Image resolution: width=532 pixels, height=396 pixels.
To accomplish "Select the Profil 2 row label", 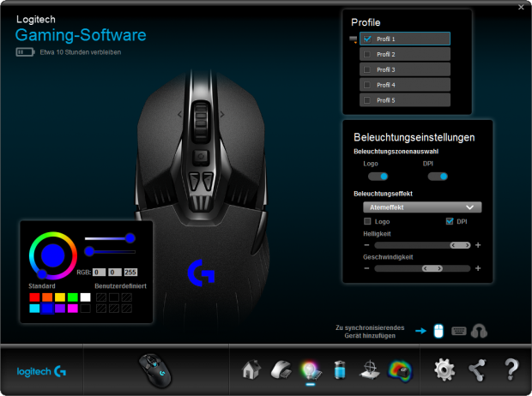I will pos(386,54).
